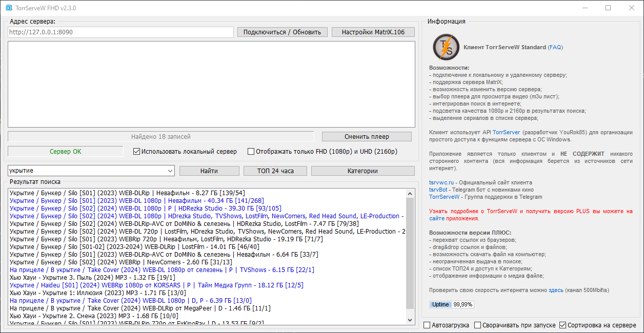
Task: Select Silo S02 1080p LostFilm, HDrezka Studio result
Action: pos(207,216)
